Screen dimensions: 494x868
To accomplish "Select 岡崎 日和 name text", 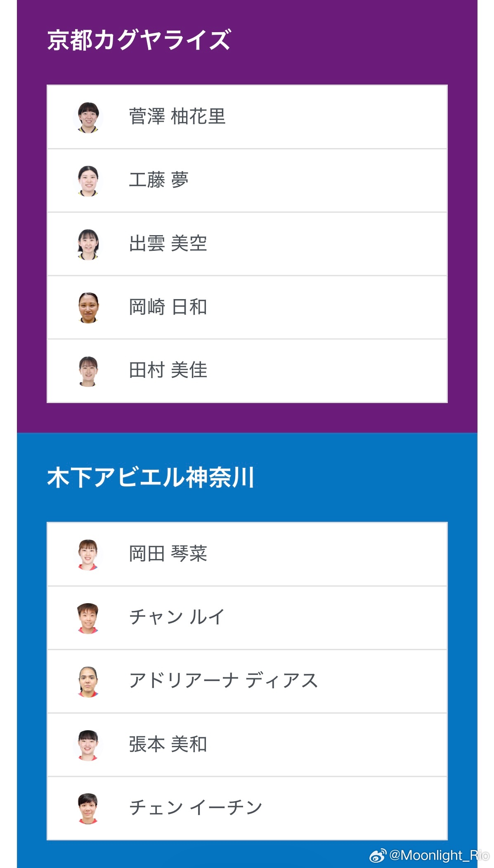I will tap(168, 307).
